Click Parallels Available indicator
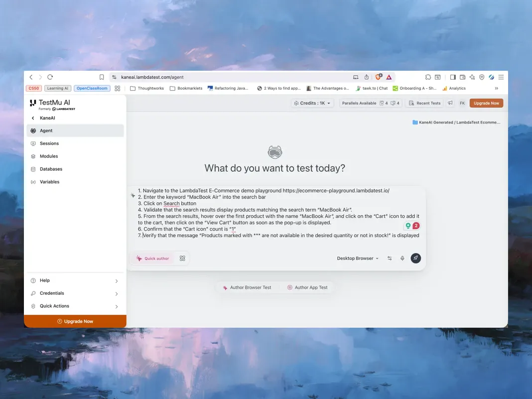Viewport: 532px width, 399px height. click(371, 103)
